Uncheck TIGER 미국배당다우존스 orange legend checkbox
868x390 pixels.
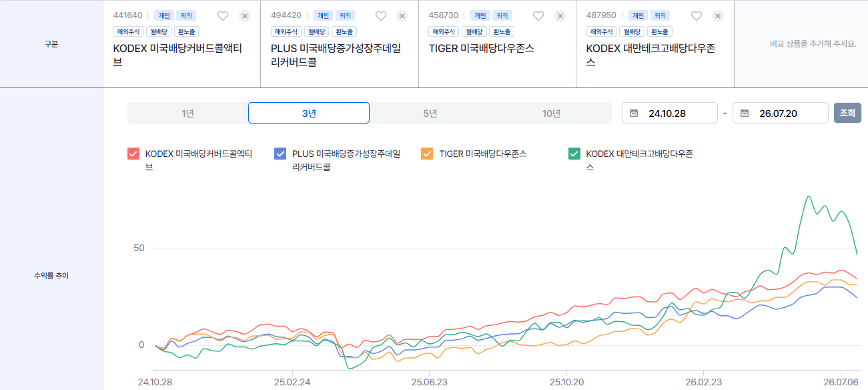(x=427, y=154)
